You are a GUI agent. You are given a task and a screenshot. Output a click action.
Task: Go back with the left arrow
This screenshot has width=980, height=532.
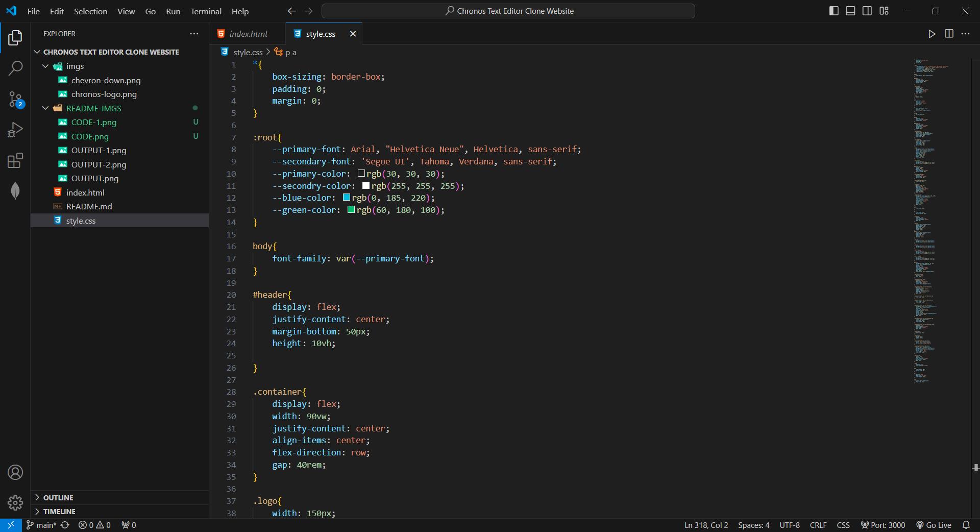[291, 11]
